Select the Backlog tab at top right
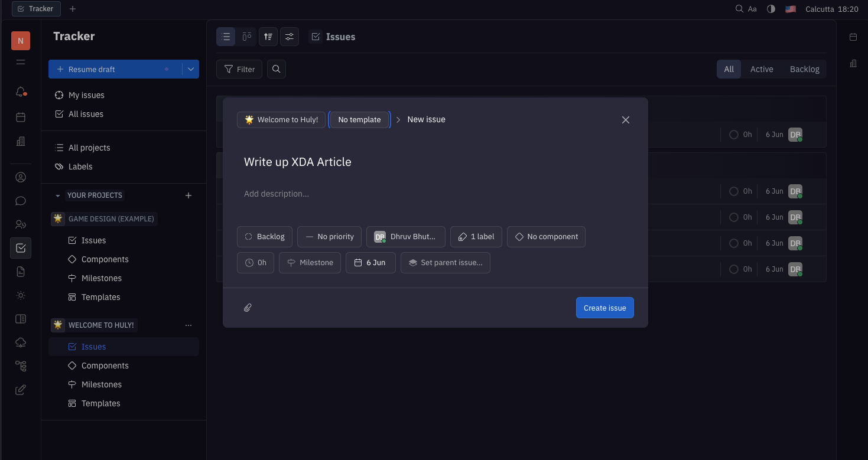 pyautogui.click(x=805, y=69)
